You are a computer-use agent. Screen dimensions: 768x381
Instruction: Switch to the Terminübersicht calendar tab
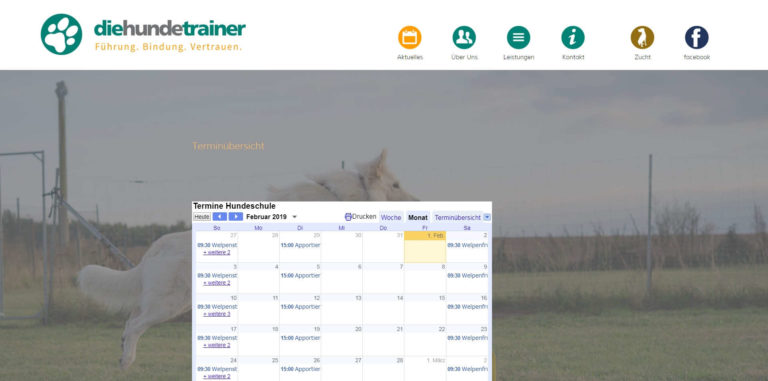tap(457, 217)
